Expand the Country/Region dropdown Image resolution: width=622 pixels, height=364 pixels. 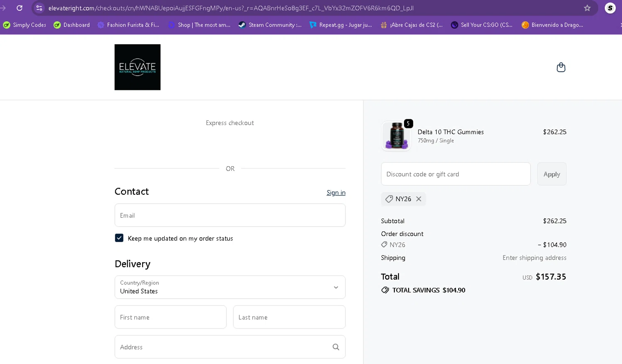pos(230,287)
